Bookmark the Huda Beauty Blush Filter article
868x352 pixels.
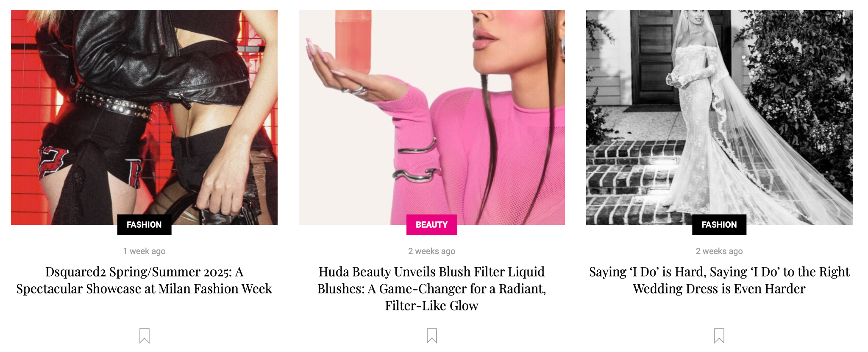pyautogui.click(x=432, y=335)
